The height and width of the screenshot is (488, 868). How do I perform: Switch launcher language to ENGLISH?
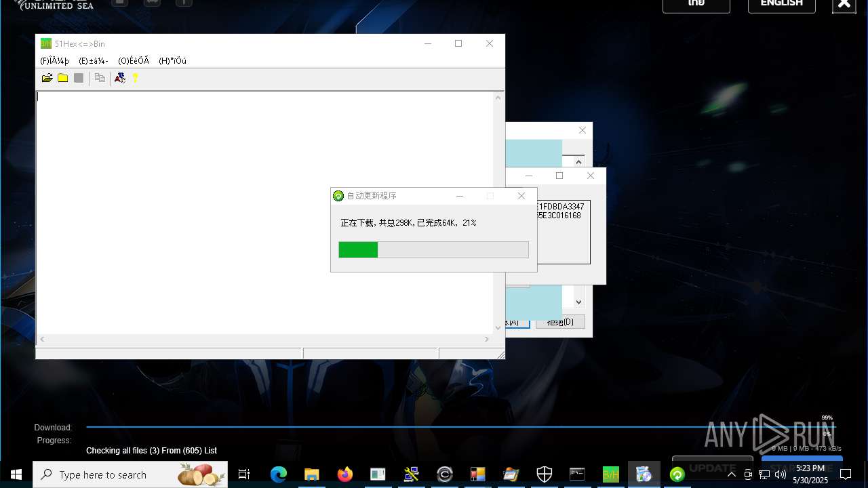(782, 4)
